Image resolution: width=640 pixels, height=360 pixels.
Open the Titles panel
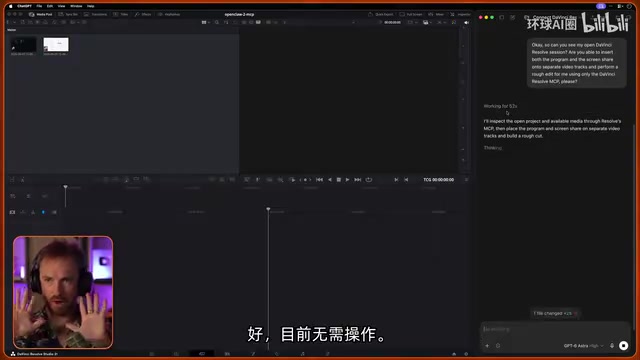[x=121, y=14]
